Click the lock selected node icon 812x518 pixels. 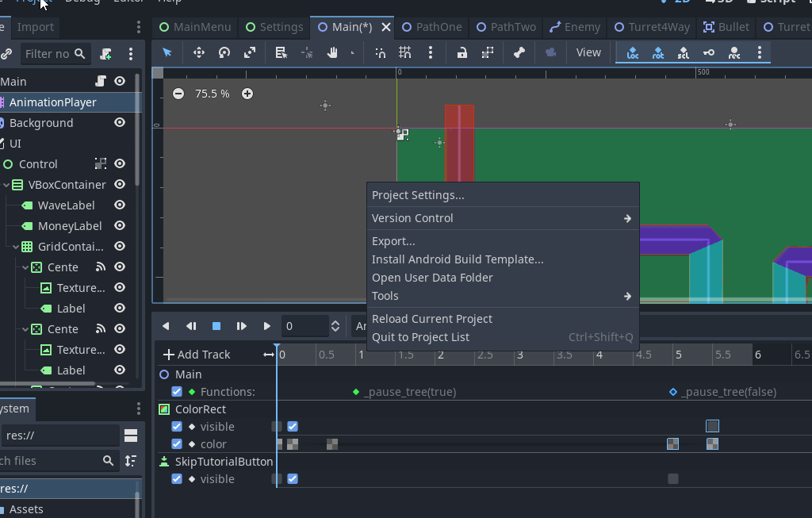tap(462, 52)
